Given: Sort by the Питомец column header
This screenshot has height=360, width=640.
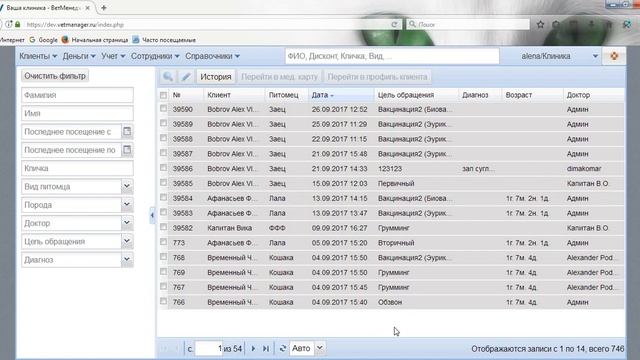Looking at the screenshot, I should 286,95.
